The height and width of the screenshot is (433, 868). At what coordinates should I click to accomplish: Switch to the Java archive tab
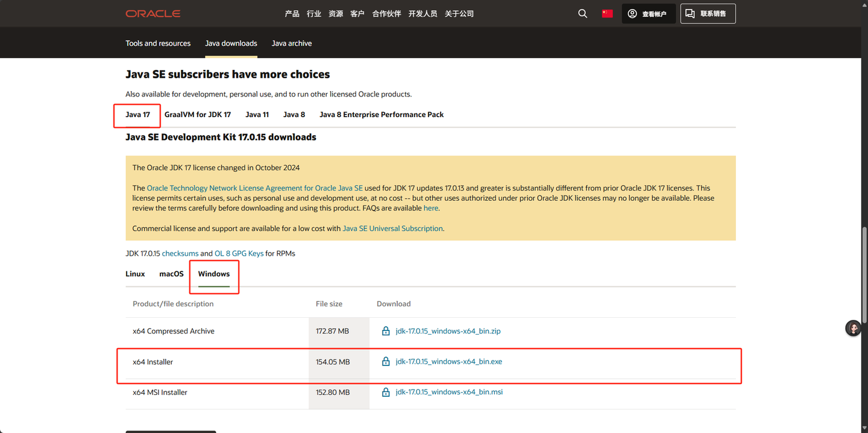[292, 43]
